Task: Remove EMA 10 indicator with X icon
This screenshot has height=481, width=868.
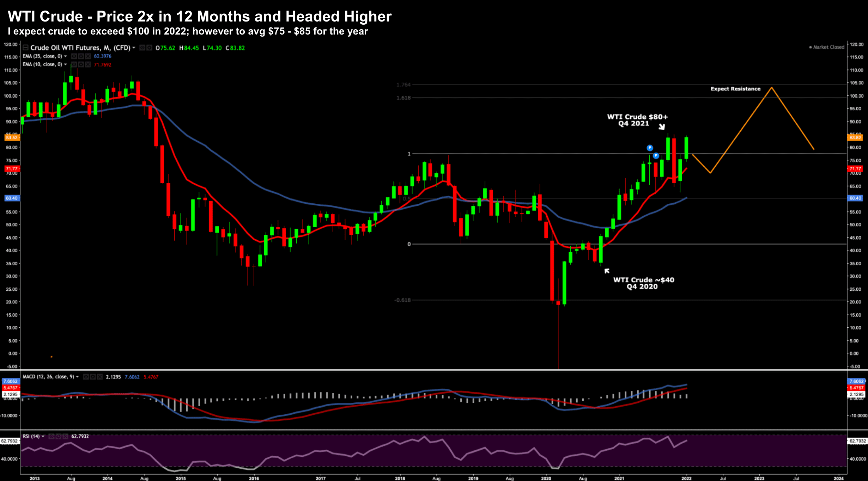Action: coord(87,64)
